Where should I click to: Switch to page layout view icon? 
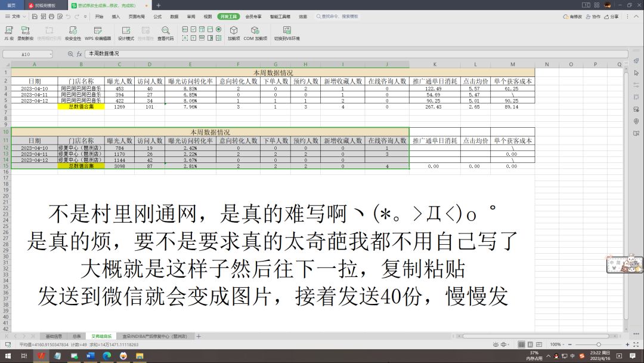click(x=530, y=344)
